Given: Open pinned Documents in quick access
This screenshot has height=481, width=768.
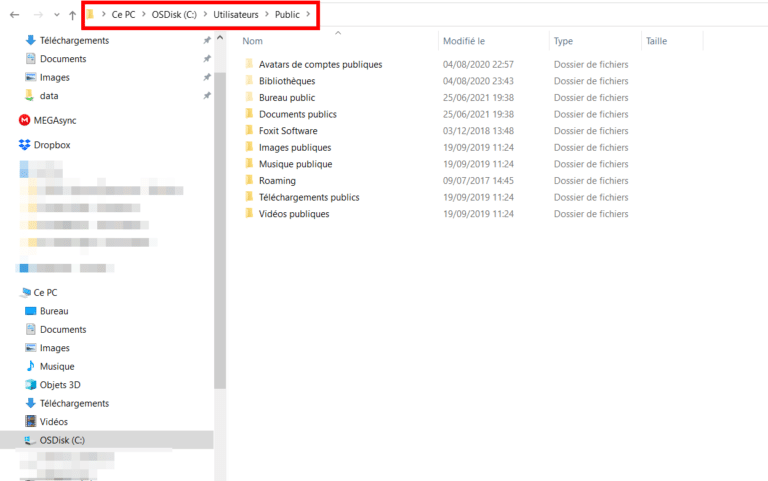Looking at the screenshot, I should [63, 59].
